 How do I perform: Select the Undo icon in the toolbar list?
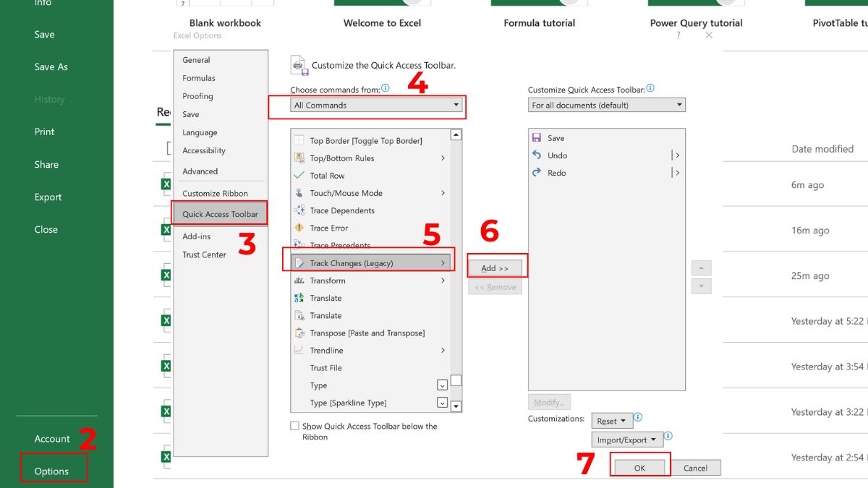pos(535,155)
